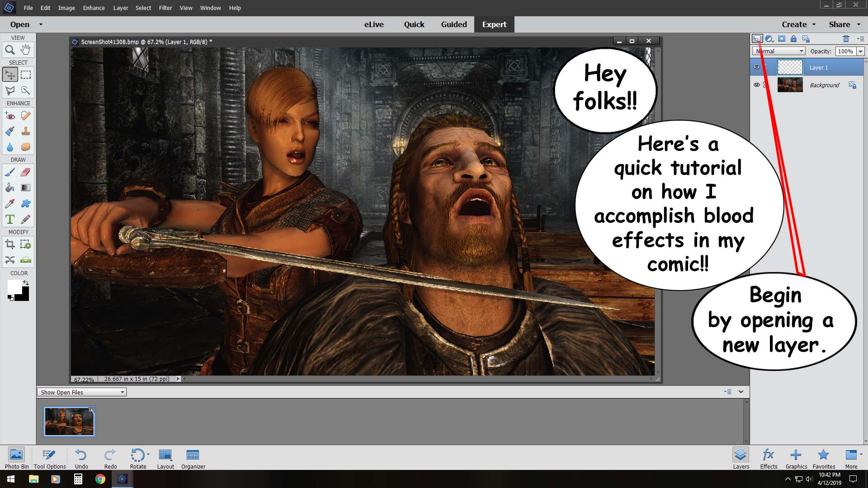Select the Eraser tool
The width and height of the screenshot is (868, 488).
pyautogui.click(x=26, y=172)
